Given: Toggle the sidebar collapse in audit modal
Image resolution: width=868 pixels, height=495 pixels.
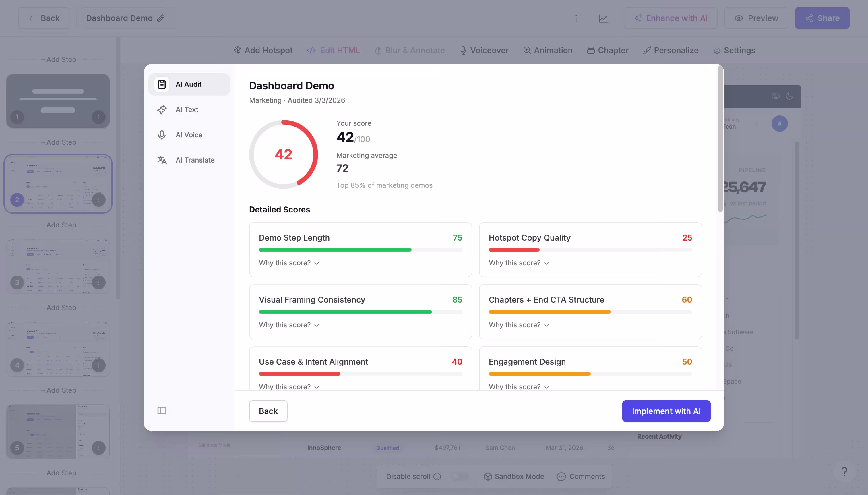Looking at the screenshot, I should click(x=161, y=411).
